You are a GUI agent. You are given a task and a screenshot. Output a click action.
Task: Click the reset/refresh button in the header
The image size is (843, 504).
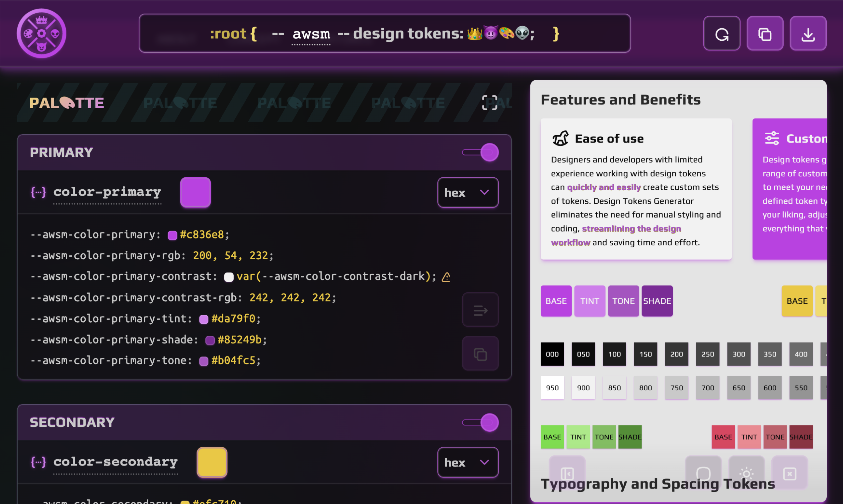pyautogui.click(x=722, y=33)
